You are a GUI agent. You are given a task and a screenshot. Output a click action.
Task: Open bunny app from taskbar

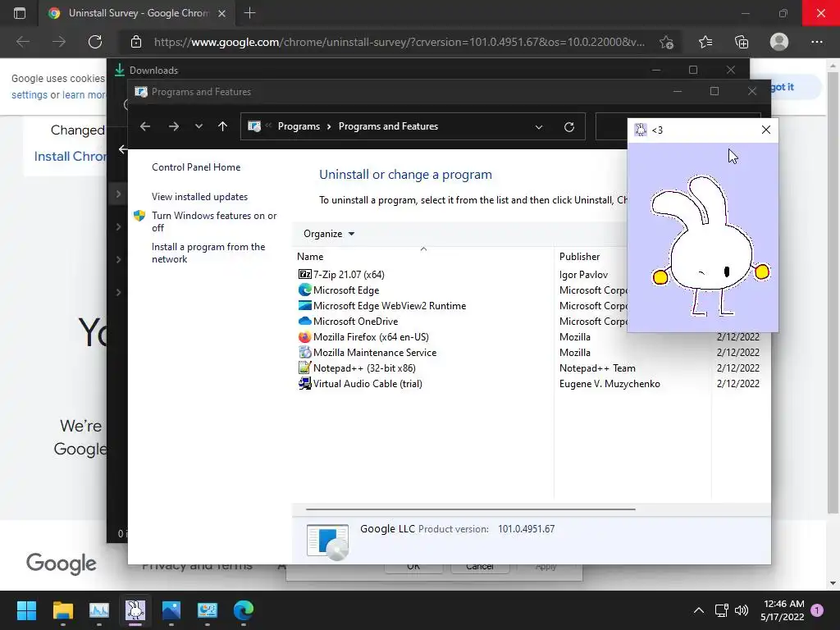135,610
